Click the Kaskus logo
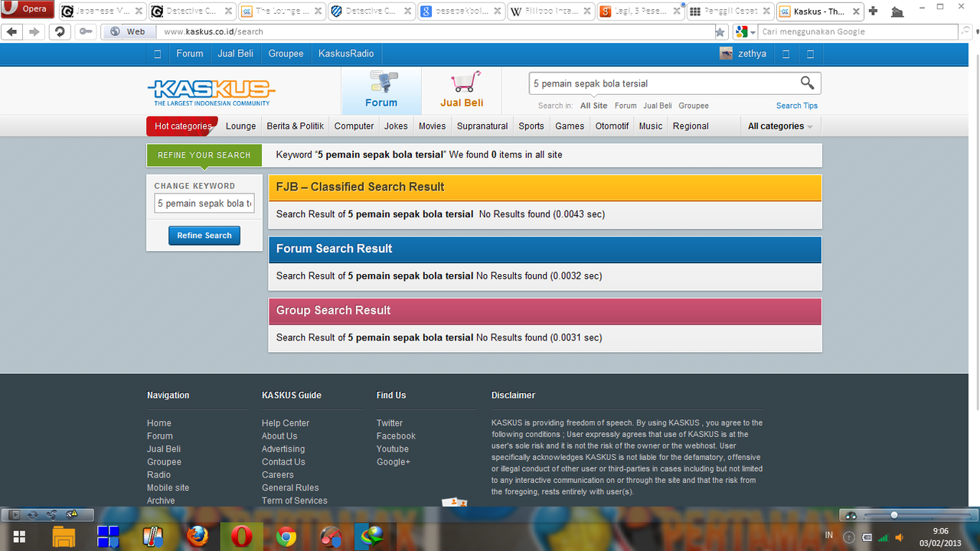This screenshot has width=980, height=551. click(x=211, y=93)
